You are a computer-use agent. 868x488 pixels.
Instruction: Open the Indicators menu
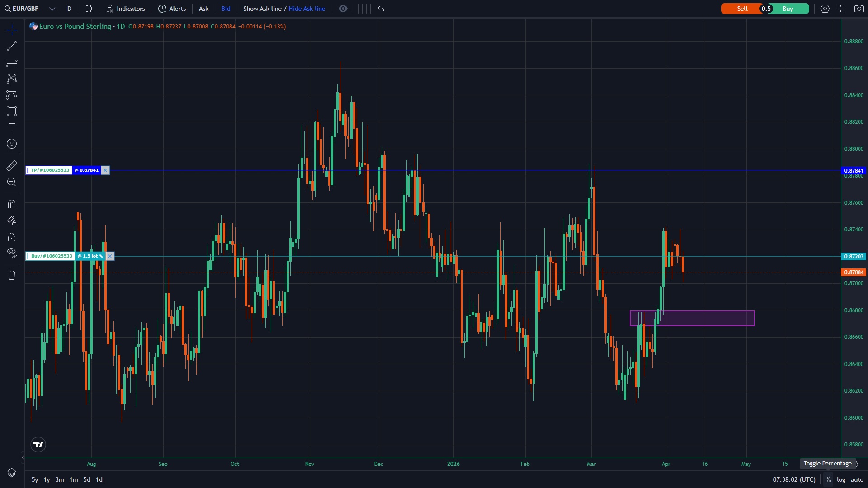click(x=126, y=9)
